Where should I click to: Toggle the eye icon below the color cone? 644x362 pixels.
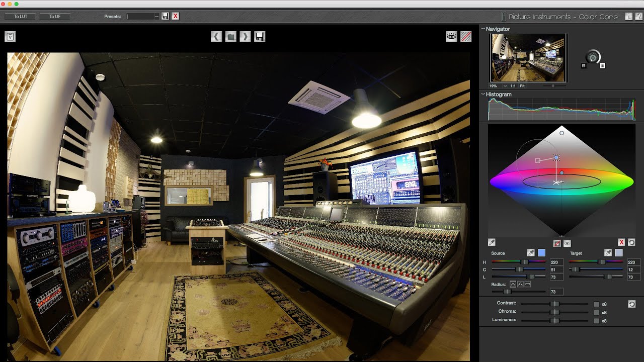tap(567, 243)
